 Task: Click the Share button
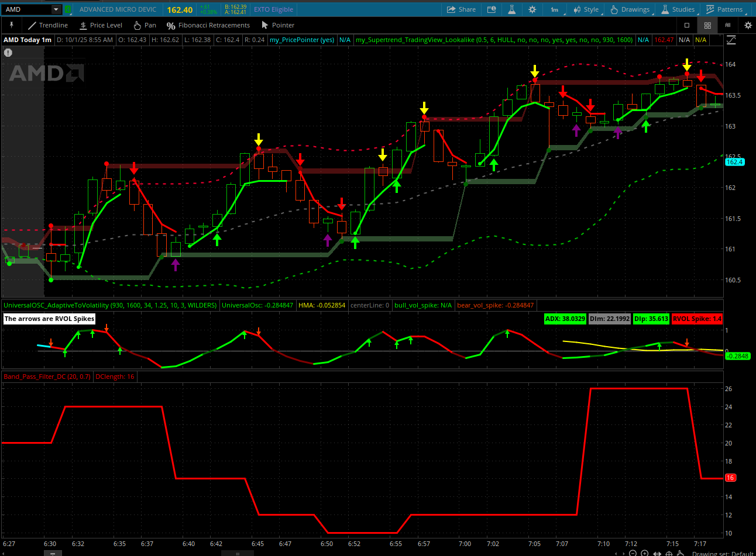(461, 9)
